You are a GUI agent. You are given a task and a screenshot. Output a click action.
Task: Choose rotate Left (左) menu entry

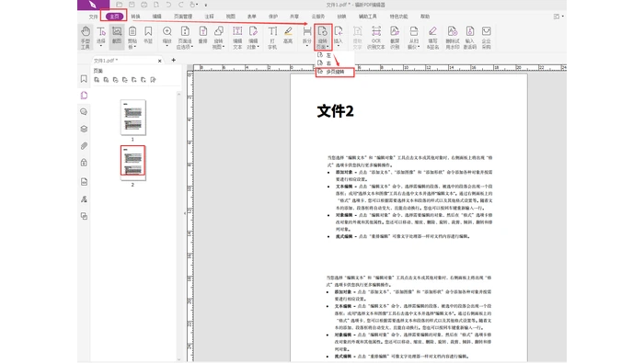coord(328,55)
